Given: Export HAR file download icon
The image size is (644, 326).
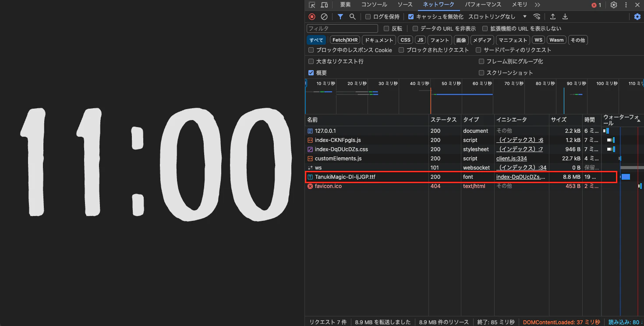Looking at the screenshot, I should (565, 17).
